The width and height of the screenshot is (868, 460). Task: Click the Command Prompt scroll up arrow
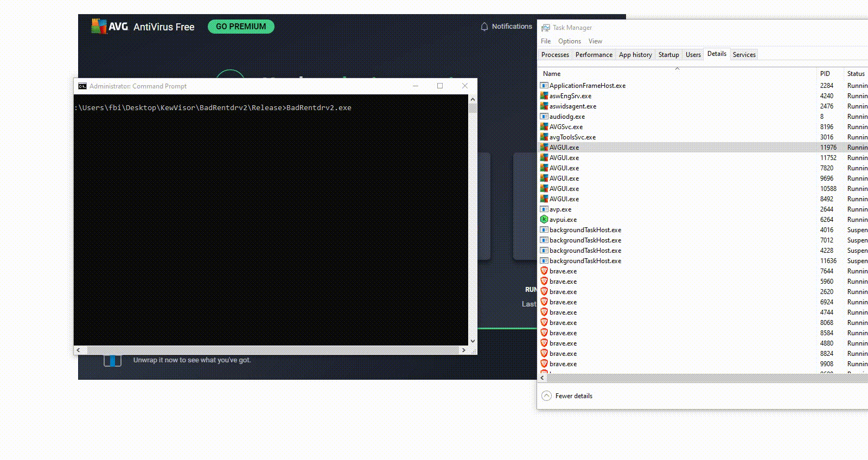[473, 99]
